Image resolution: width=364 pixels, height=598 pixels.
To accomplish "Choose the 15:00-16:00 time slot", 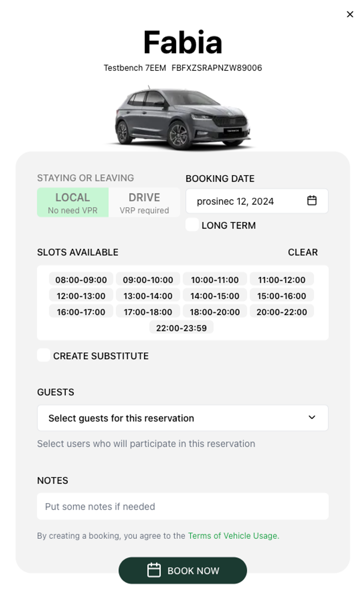I will pyautogui.click(x=282, y=296).
